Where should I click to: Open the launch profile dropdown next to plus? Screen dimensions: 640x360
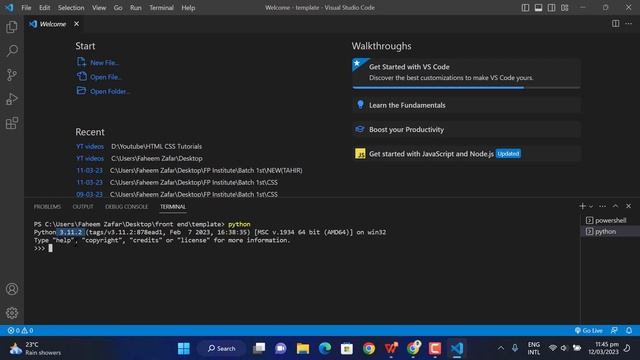tap(591, 207)
